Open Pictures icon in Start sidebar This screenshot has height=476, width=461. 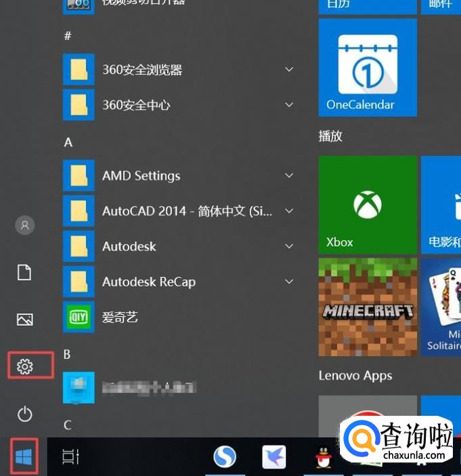(25, 319)
